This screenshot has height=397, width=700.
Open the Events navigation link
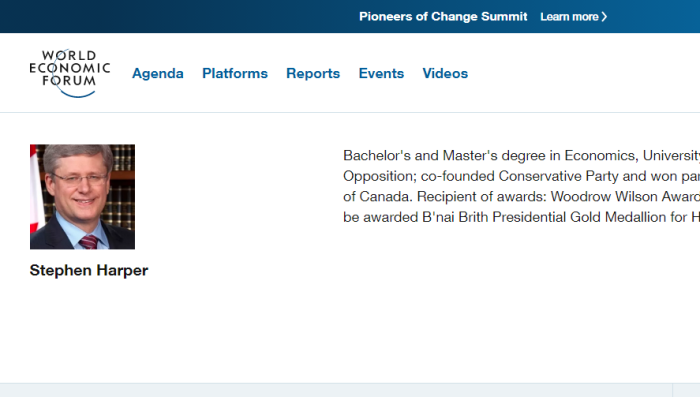[381, 73]
